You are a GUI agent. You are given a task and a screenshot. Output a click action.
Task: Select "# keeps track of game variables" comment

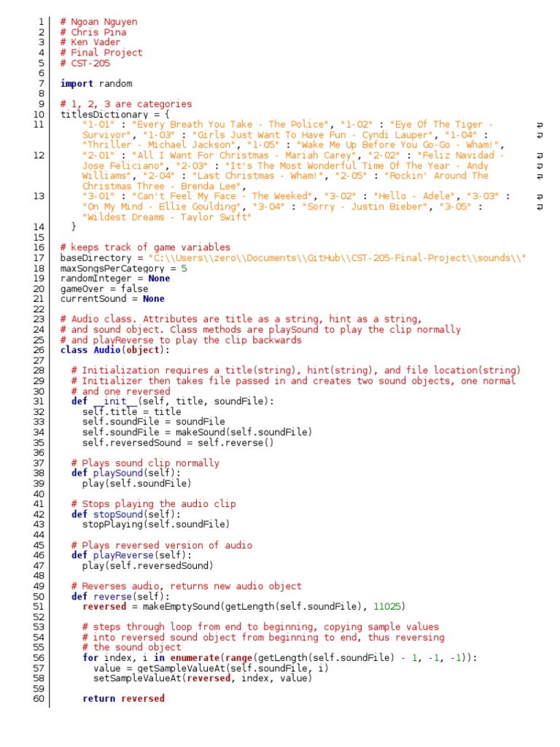pos(145,248)
